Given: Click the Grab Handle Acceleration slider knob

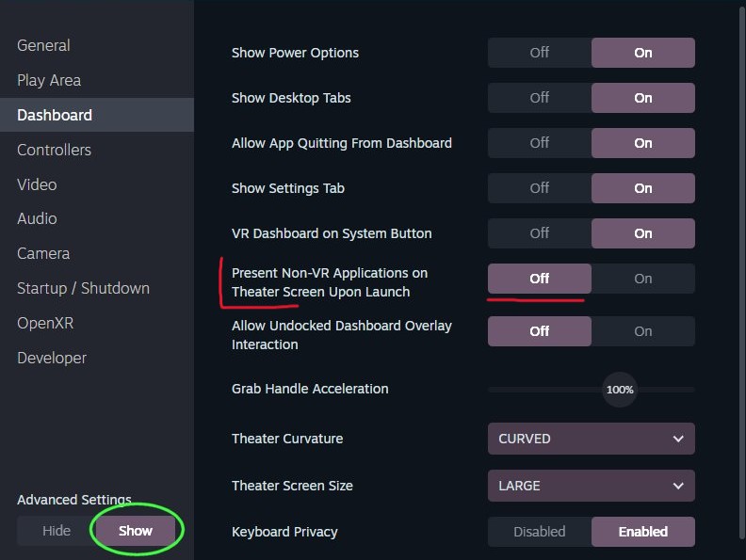Looking at the screenshot, I should point(620,390).
